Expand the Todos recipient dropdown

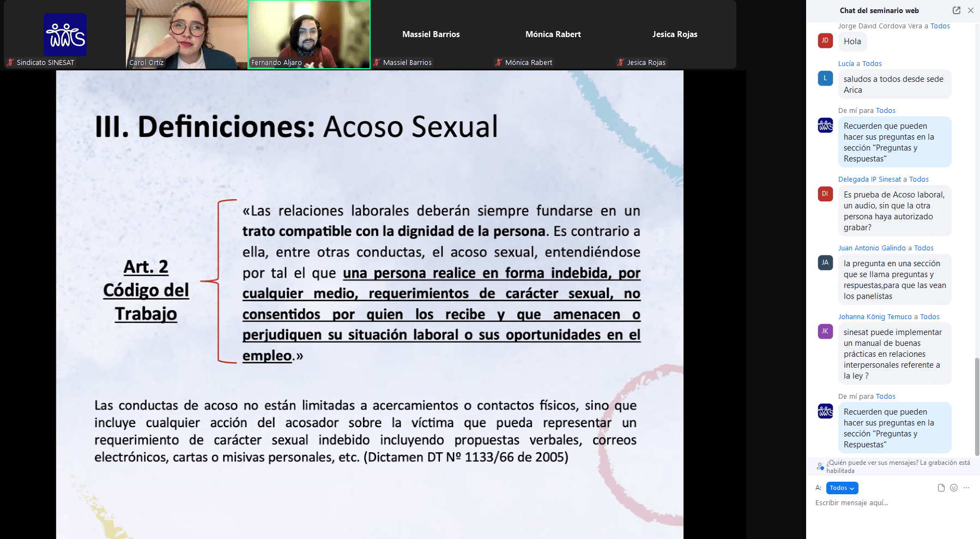pyautogui.click(x=842, y=488)
